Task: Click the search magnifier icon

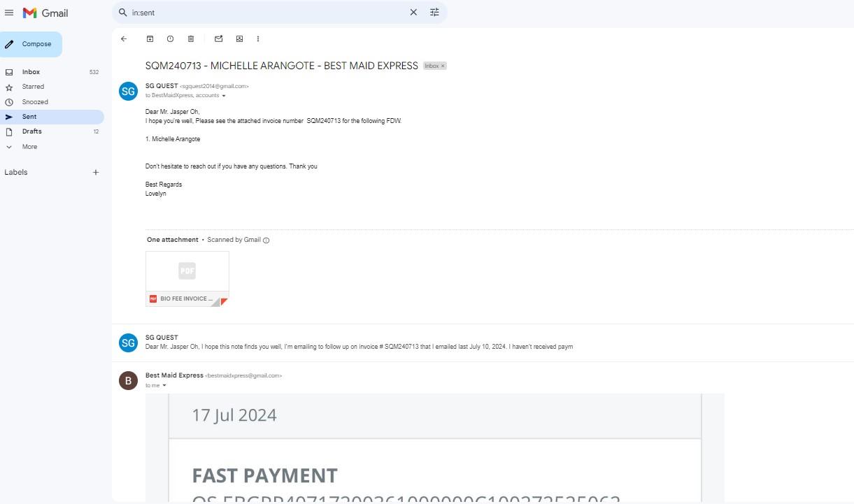Action: pos(123,13)
